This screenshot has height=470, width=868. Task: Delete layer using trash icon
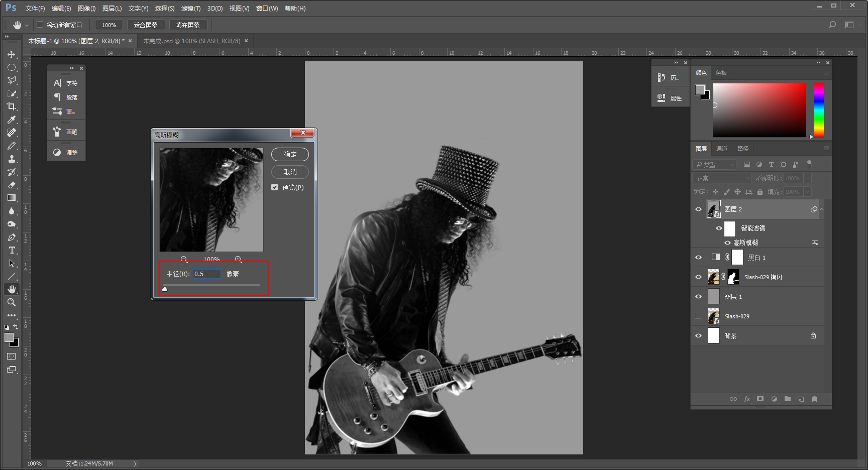[815, 399]
